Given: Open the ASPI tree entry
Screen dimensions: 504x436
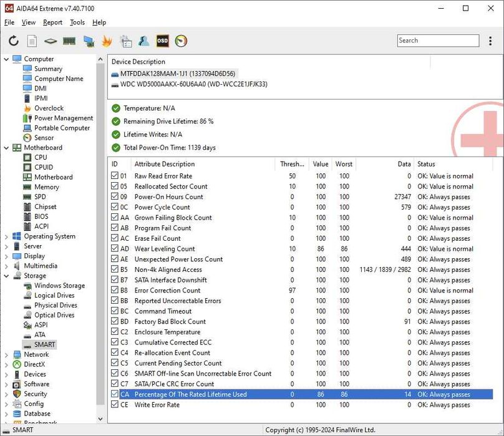Looking at the screenshot, I should click(x=41, y=325).
